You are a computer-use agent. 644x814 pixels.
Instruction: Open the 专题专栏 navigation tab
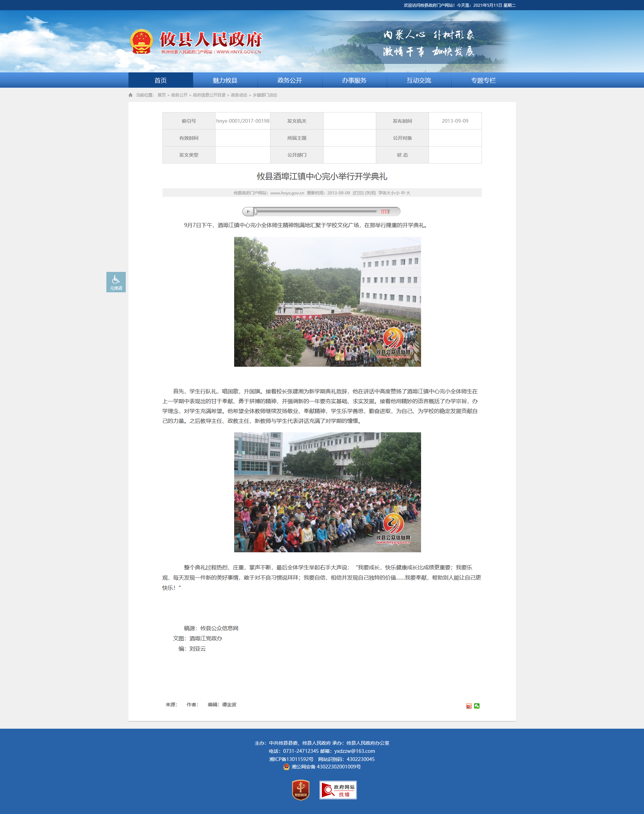click(x=483, y=80)
